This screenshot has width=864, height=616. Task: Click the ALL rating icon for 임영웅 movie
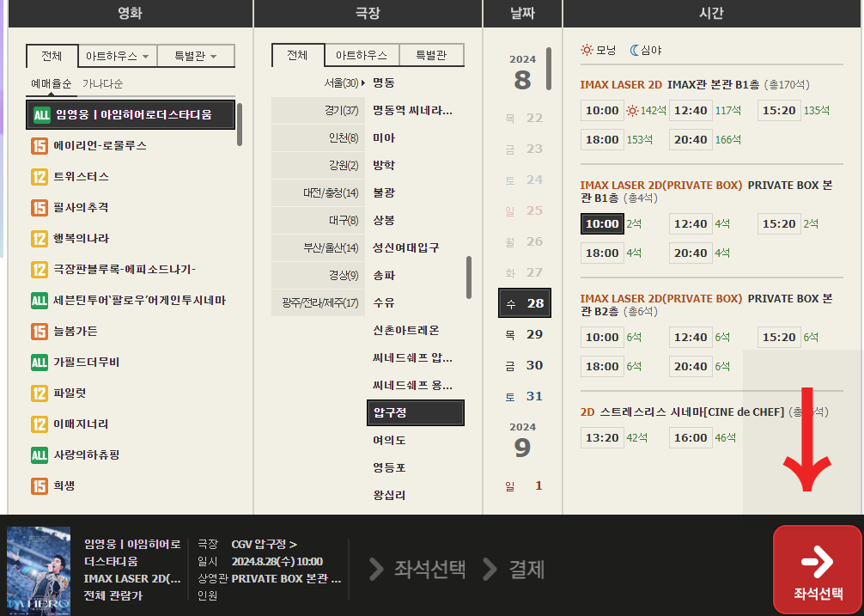click(x=42, y=114)
